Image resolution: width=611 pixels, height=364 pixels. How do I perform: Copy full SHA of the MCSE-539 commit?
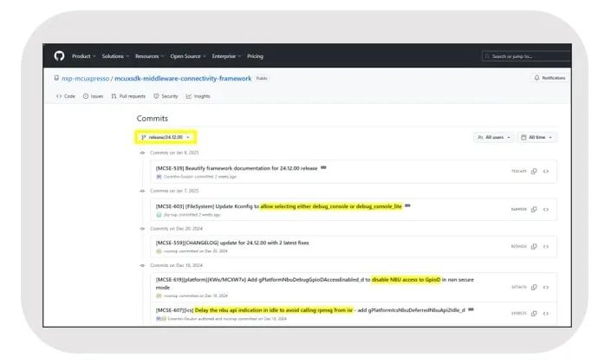[x=534, y=171]
